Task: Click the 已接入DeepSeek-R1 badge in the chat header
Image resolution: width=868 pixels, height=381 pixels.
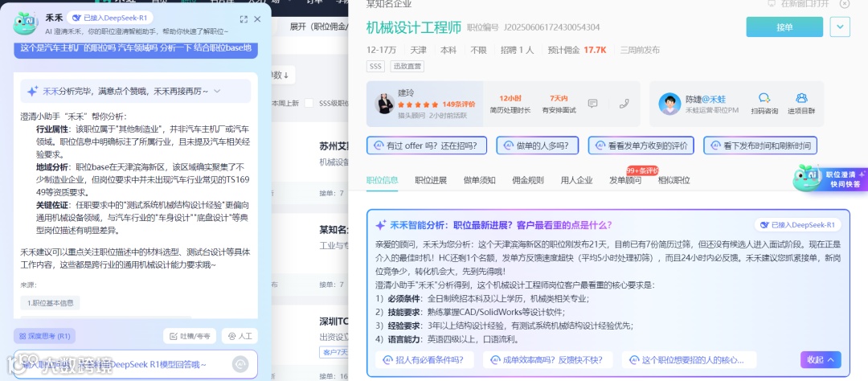Action: (109, 18)
